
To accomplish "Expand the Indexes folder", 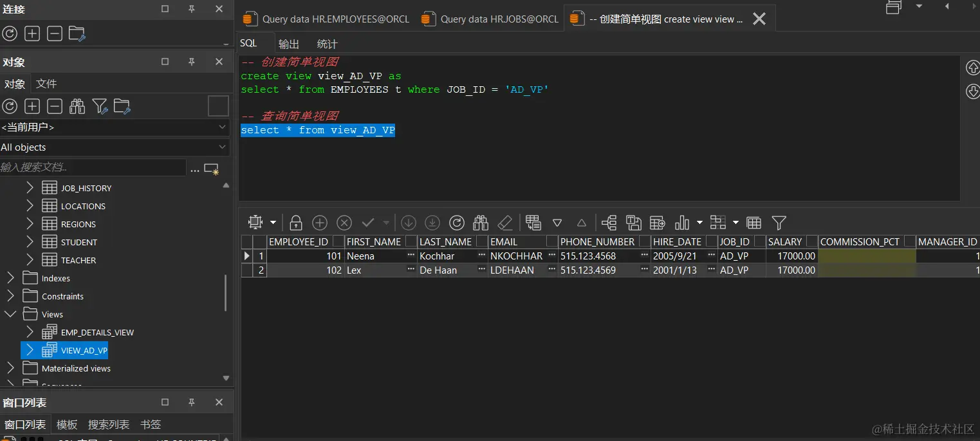I will (10, 278).
